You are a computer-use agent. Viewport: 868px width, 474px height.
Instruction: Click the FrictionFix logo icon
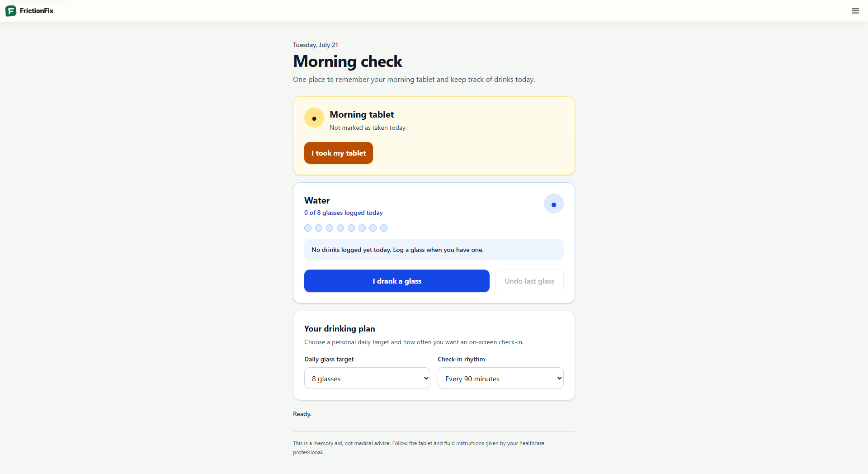(11, 11)
